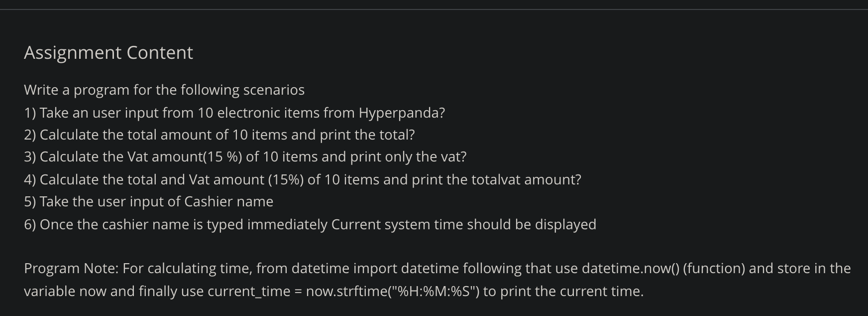Click the now.strftime("%H:%M:%S") code
Screen dimensions: 868x316
pyautogui.click(x=393, y=291)
